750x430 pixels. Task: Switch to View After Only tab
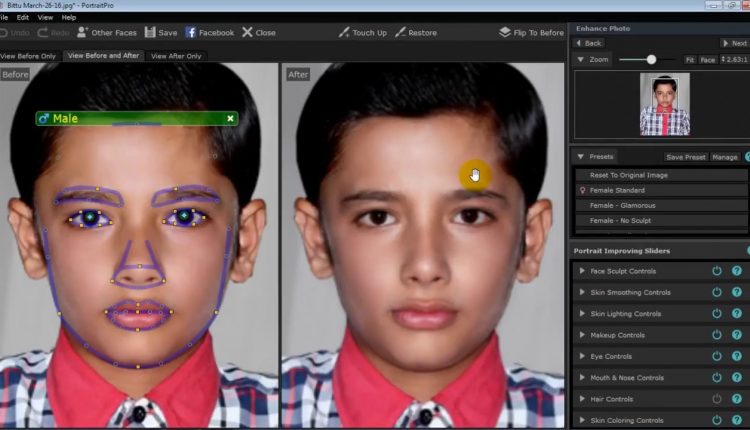176,56
